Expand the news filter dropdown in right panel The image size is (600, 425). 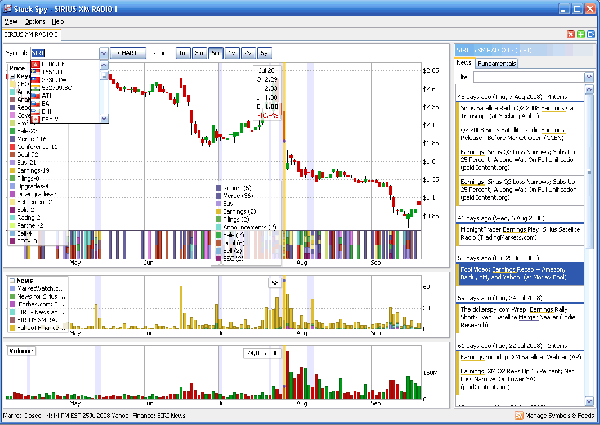coord(588,76)
